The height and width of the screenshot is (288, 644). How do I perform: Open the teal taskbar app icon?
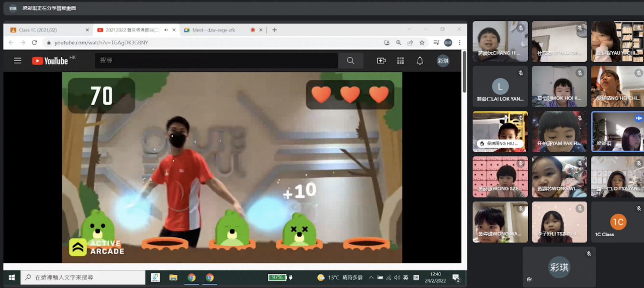(x=155, y=277)
